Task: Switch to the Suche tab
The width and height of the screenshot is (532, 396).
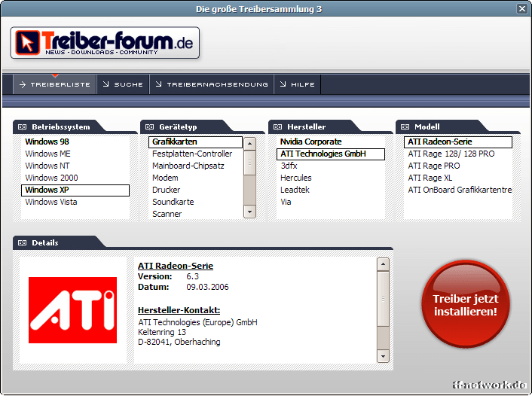Action: [123, 84]
